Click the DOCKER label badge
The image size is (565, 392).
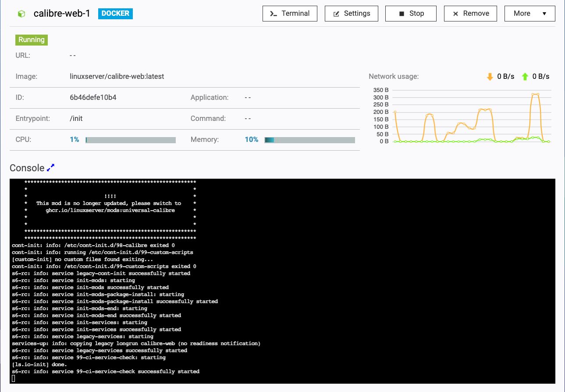tap(115, 14)
